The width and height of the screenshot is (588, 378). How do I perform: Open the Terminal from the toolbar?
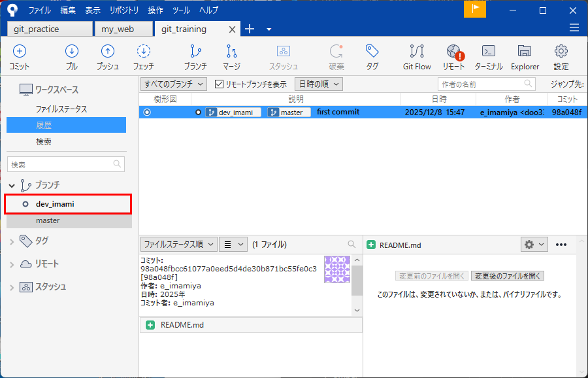tap(488, 52)
